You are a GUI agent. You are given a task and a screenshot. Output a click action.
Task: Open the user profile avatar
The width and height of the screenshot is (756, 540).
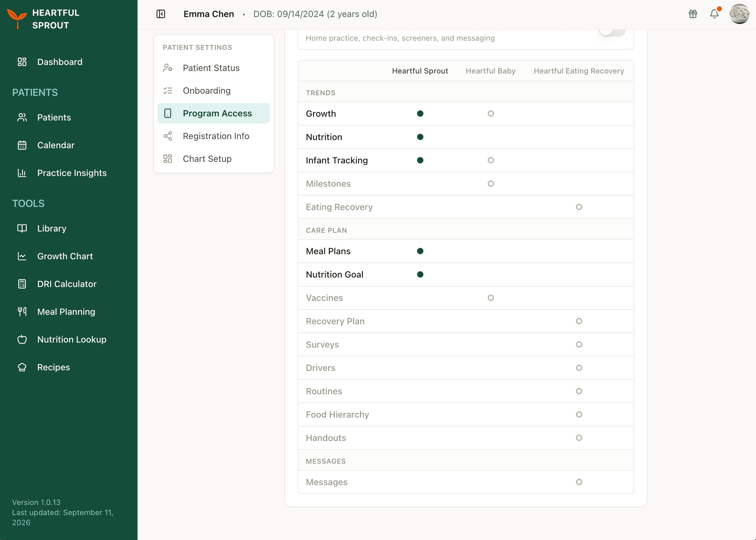click(x=739, y=14)
